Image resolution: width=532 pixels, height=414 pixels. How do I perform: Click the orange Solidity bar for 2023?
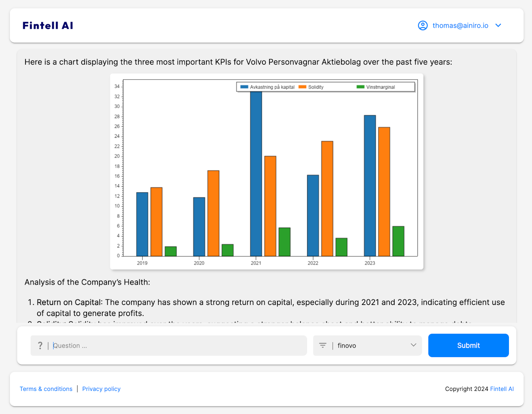(384, 192)
